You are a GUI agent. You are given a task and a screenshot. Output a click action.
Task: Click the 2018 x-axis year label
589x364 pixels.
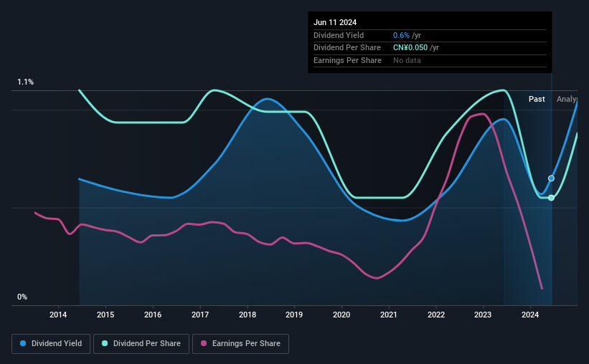point(248,315)
